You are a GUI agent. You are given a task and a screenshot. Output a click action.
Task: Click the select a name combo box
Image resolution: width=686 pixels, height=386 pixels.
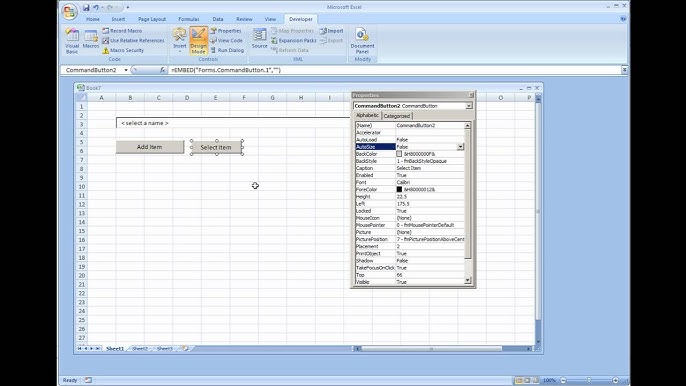tap(233, 123)
